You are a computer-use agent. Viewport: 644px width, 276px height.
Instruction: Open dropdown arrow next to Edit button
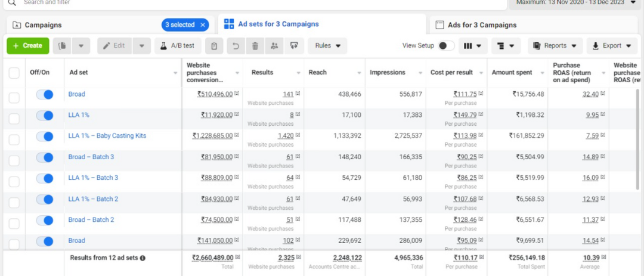142,46
